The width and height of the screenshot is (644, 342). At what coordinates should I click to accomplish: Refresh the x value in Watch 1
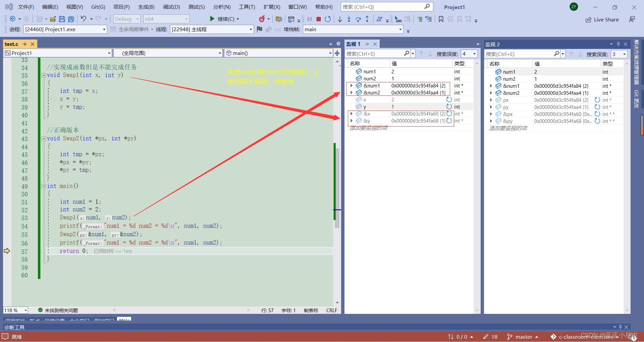(449, 99)
